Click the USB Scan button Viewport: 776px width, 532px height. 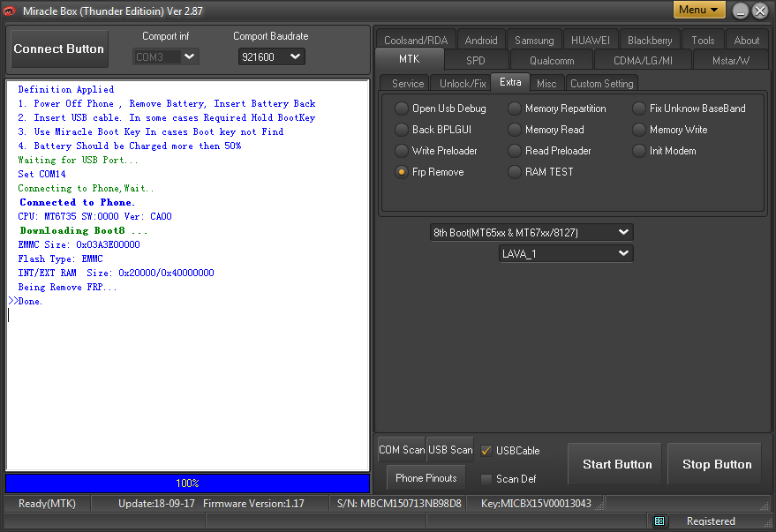[450, 450]
